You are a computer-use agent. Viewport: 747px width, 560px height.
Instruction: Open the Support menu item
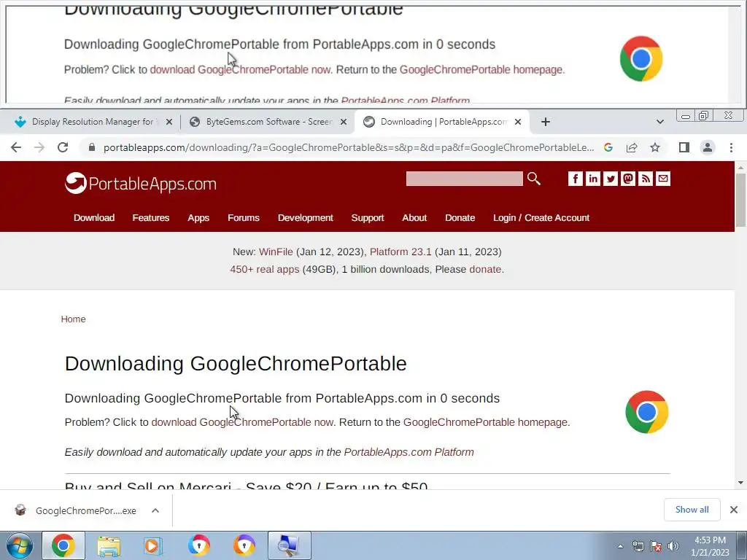368,217
